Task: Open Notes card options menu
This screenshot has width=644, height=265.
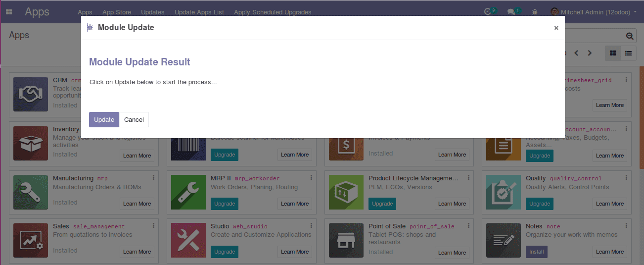Action: 626,225
